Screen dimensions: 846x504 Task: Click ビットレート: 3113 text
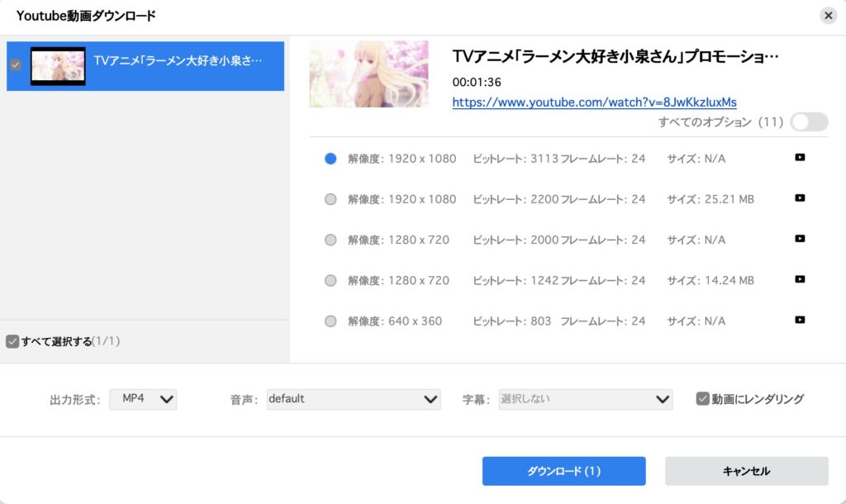(516, 159)
